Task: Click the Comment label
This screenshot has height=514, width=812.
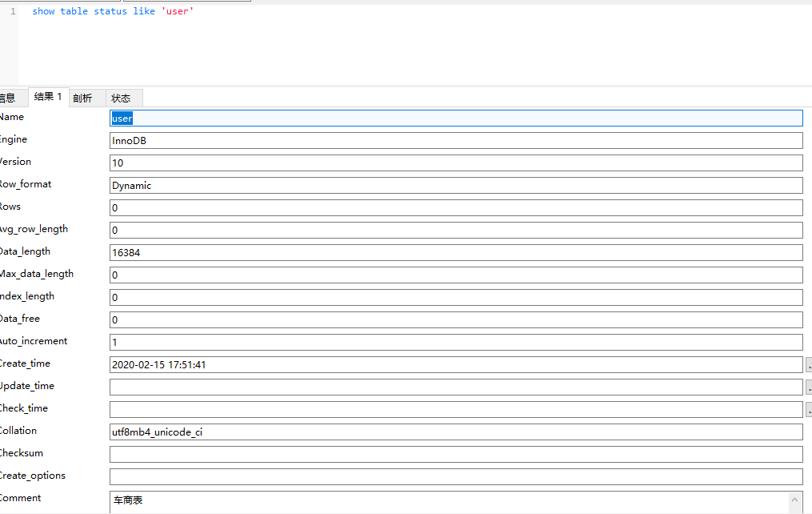Action: click(20, 498)
